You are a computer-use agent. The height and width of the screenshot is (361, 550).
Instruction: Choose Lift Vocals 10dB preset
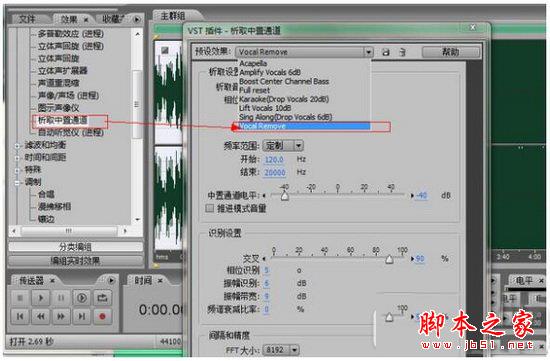(265, 108)
